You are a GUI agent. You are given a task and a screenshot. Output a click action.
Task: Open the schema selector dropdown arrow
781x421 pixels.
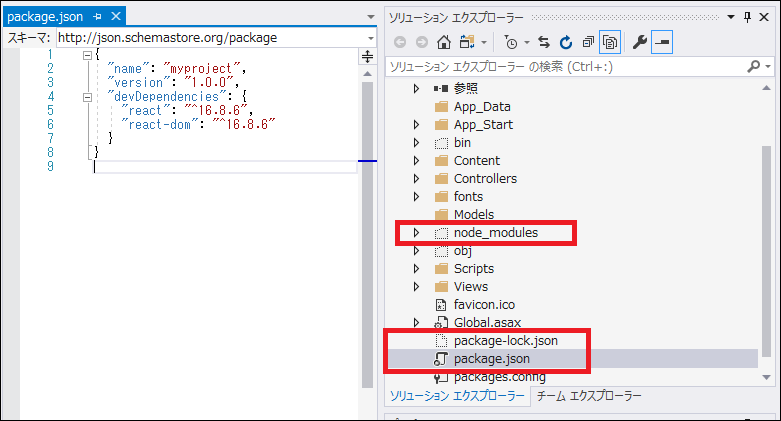[x=371, y=38]
